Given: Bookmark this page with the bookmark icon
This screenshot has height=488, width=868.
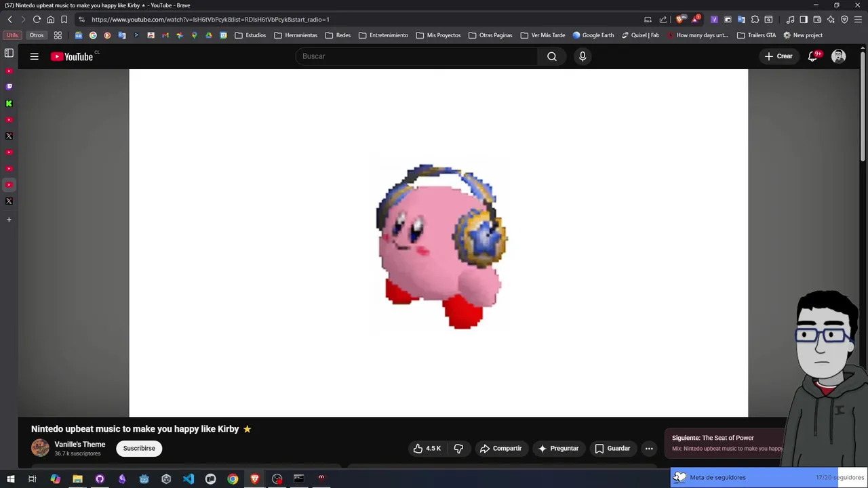Looking at the screenshot, I should (64, 20).
